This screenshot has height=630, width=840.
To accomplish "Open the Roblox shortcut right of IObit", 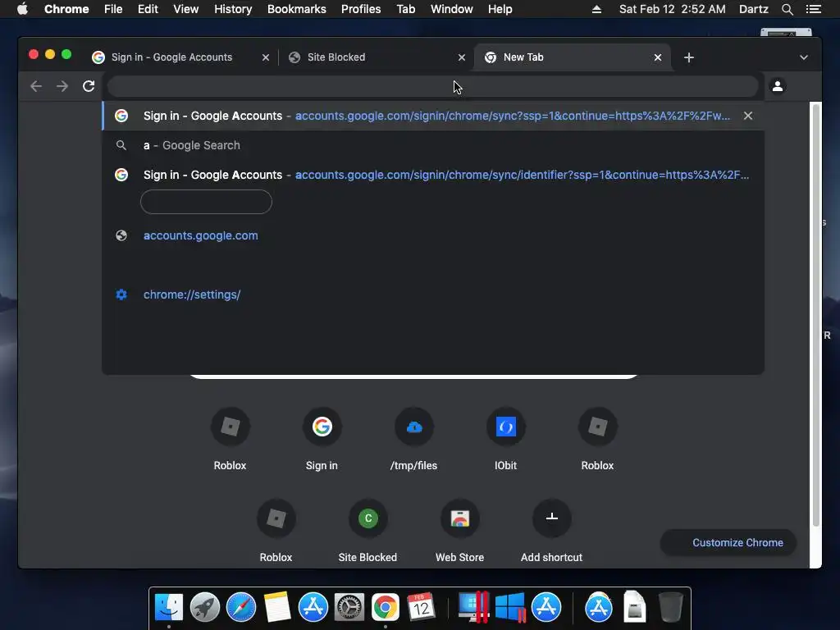I will (597, 440).
